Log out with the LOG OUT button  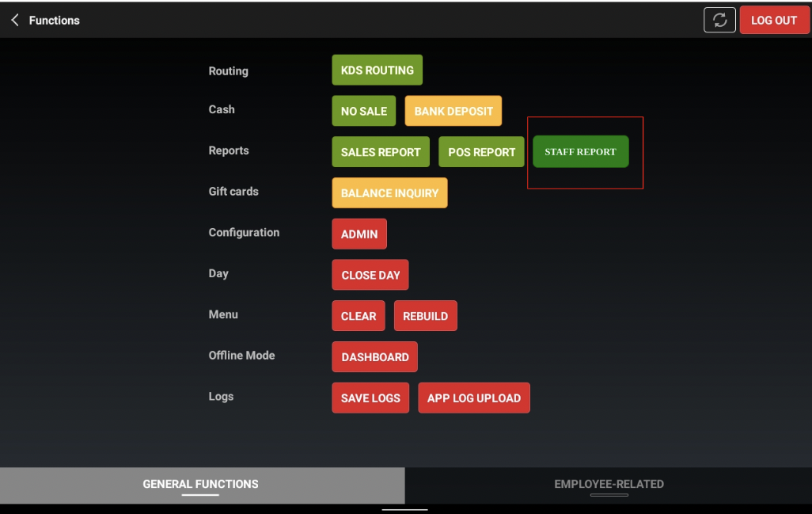774,21
